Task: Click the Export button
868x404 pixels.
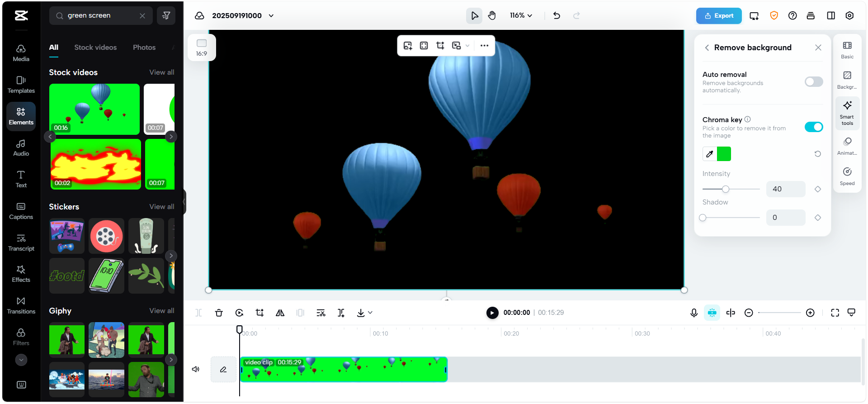Action: pyautogui.click(x=718, y=16)
